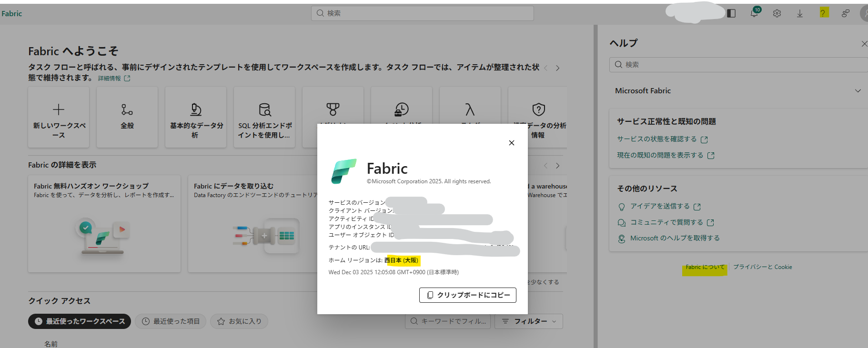Click the SQL database search icon
868x348 pixels.
[265, 109]
